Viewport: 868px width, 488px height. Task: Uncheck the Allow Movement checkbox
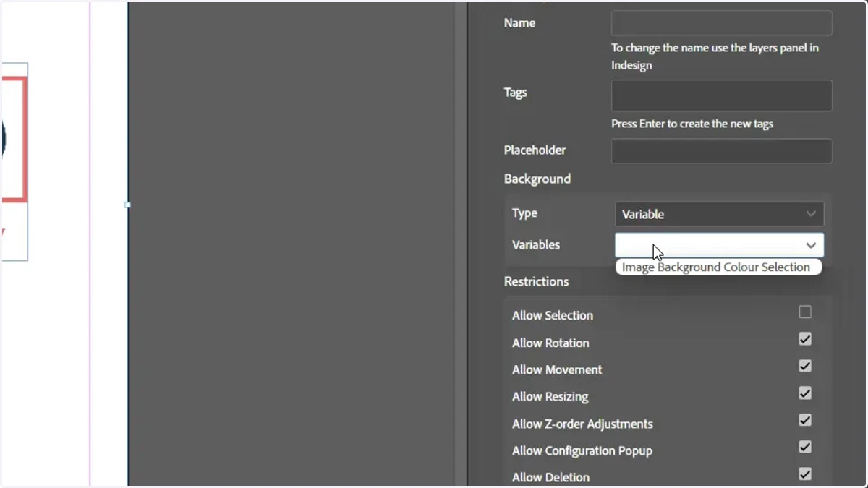click(805, 366)
